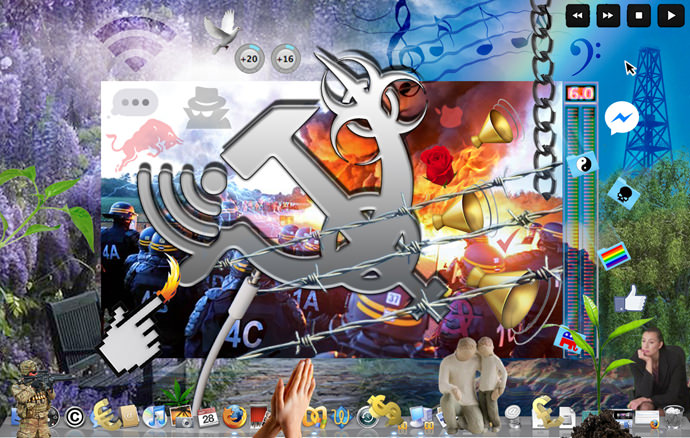Click the yin-yang folder icon
This screenshot has height=438, width=690.
(580, 163)
